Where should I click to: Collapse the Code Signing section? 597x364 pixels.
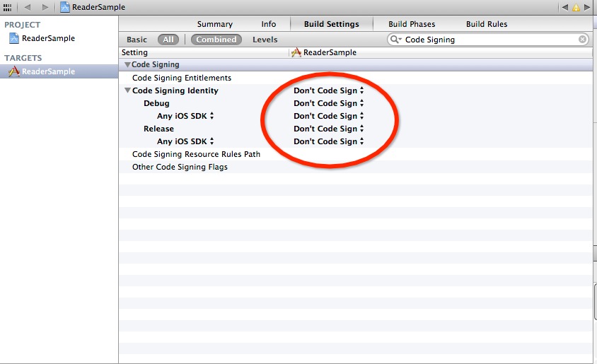pos(127,64)
